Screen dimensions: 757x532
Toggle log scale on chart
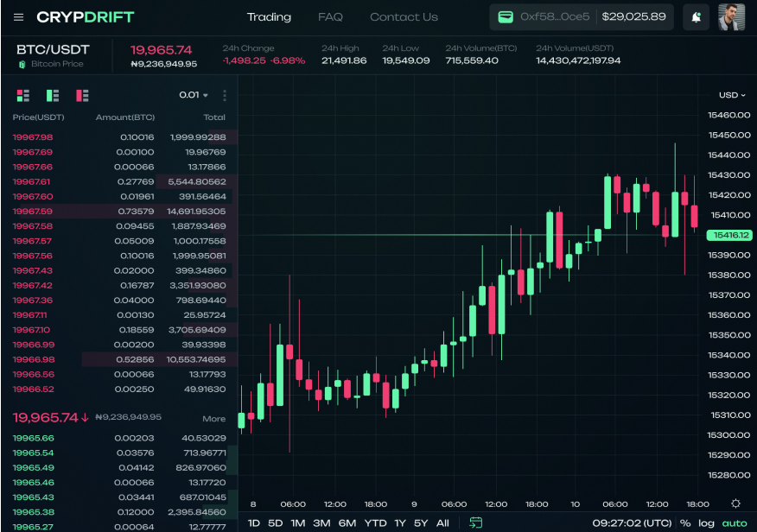707,522
